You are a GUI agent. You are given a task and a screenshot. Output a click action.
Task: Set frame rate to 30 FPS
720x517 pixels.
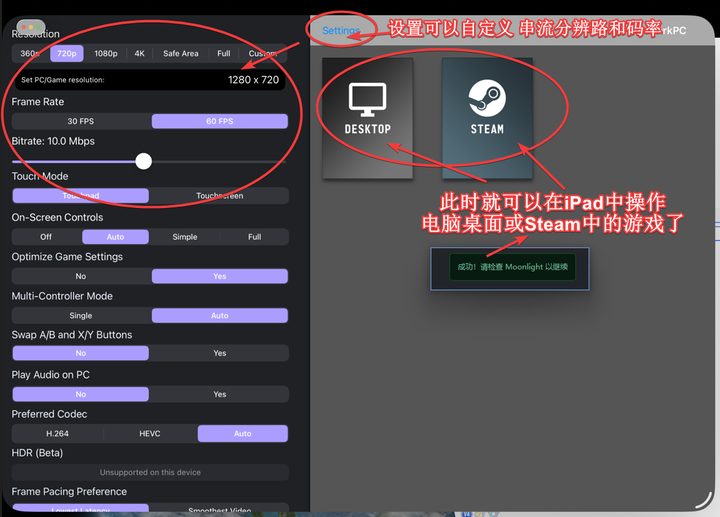click(x=81, y=121)
